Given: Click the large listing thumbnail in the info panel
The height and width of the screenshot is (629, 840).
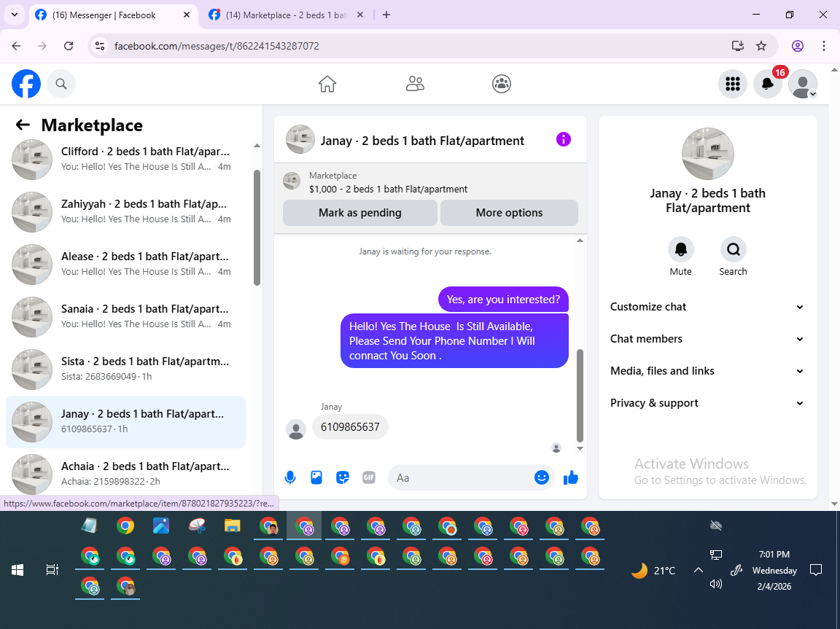Looking at the screenshot, I should (708, 154).
